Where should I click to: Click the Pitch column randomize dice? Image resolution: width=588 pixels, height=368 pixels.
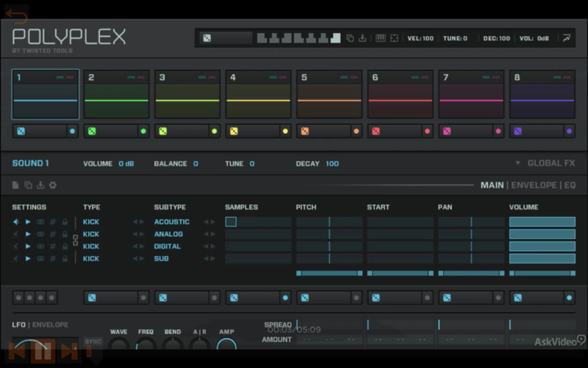click(x=305, y=298)
